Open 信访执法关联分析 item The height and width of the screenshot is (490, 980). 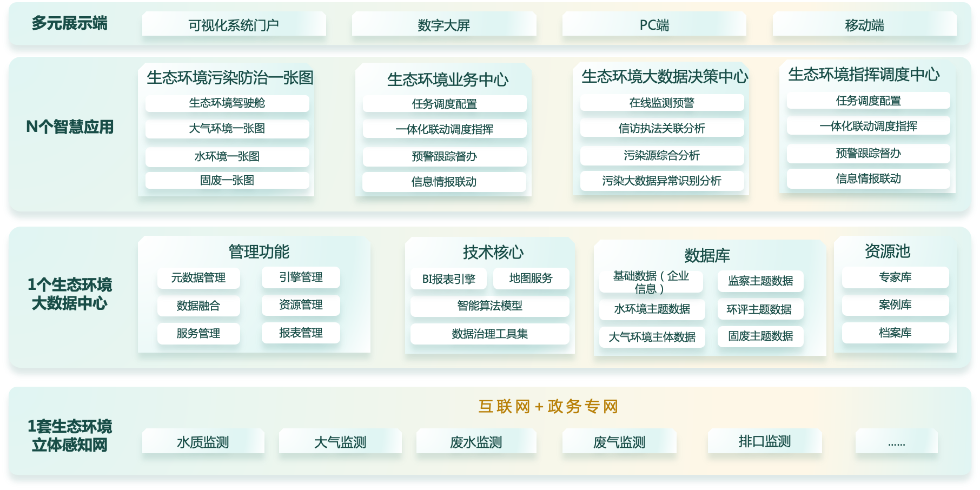662,128
